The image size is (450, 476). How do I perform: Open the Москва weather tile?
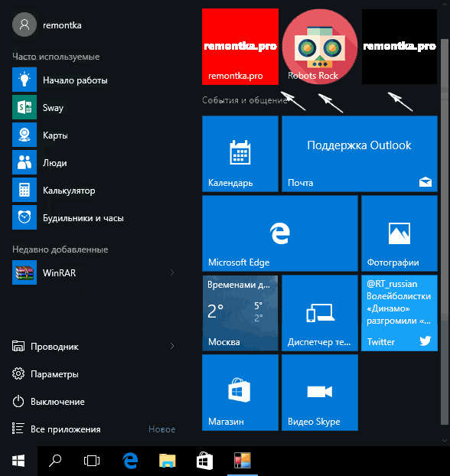point(240,313)
